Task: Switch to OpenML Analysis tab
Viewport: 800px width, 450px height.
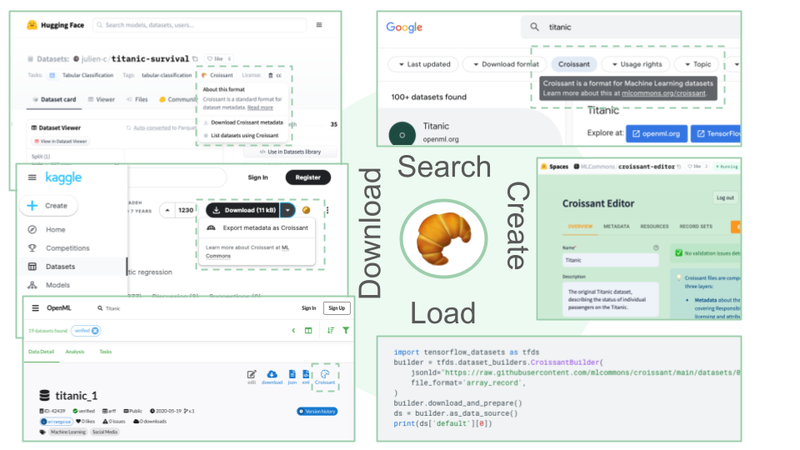Action: (x=74, y=352)
